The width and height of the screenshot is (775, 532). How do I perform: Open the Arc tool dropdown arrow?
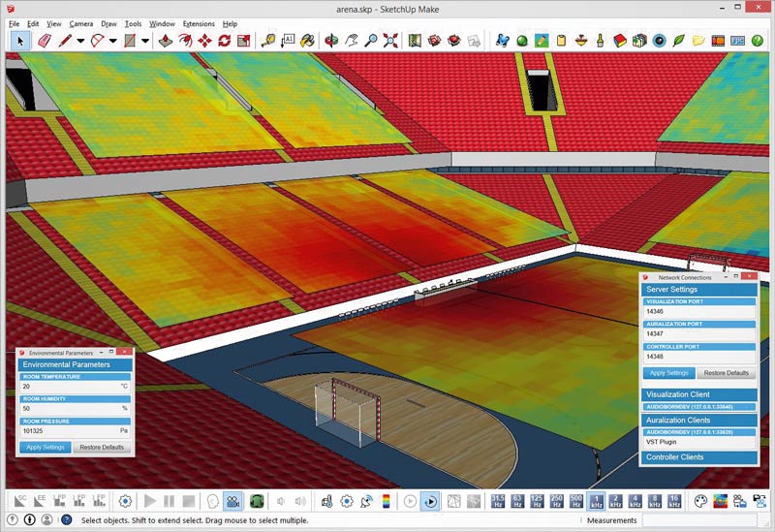pyautogui.click(x=113, y=41)
